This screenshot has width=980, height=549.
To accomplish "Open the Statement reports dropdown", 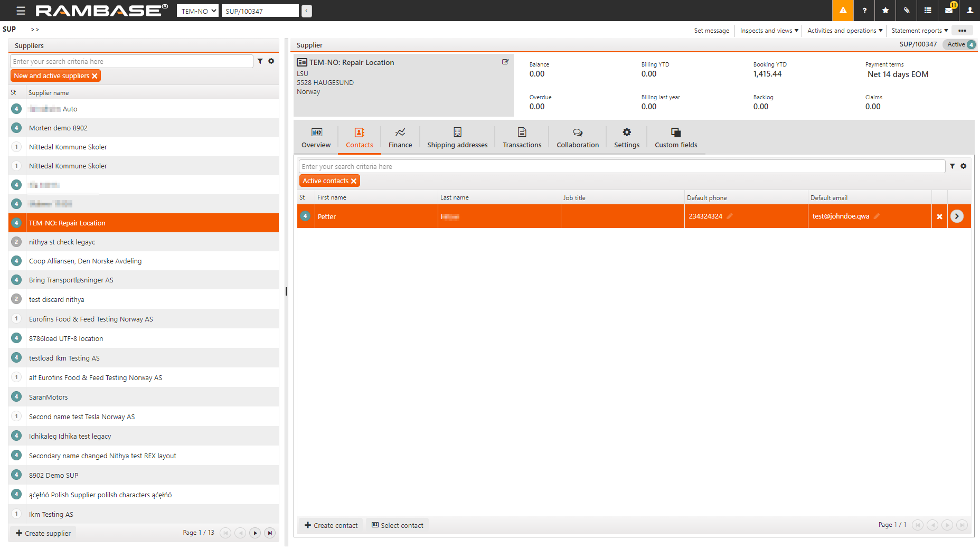I will (919, 31).
